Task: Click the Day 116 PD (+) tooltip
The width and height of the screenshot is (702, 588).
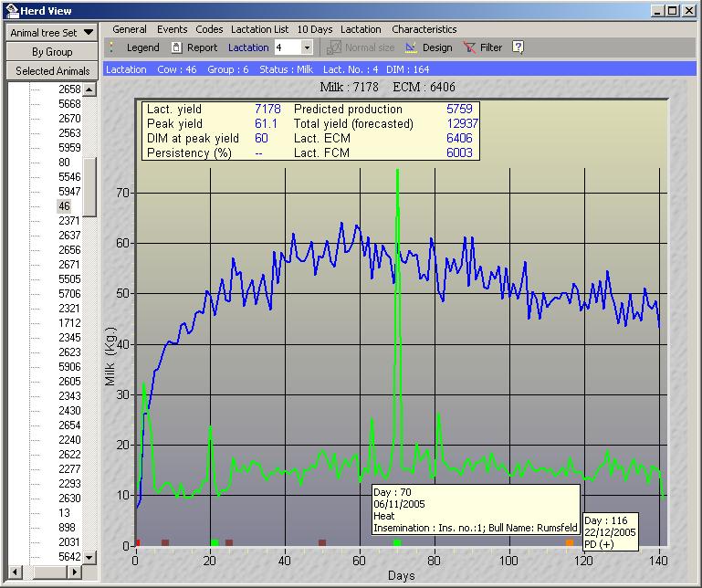Action: point(610,532)
